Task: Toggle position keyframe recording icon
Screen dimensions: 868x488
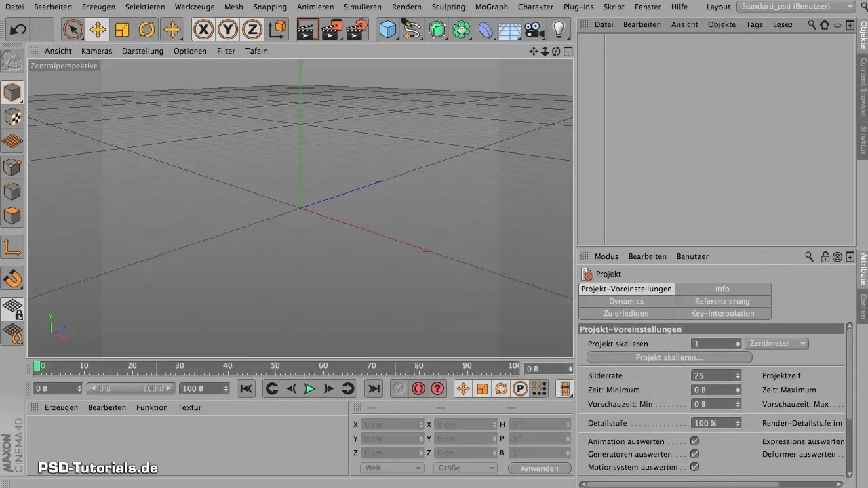Action: pos(463,388)
